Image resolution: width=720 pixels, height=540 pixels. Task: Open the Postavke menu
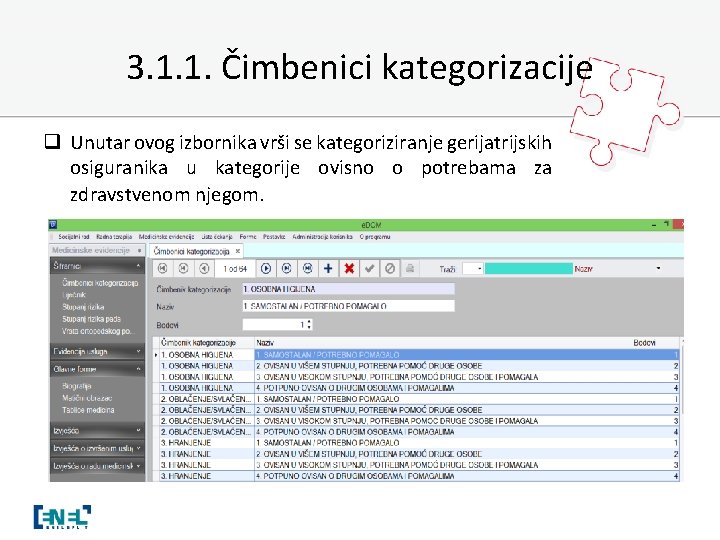[274, 237]
